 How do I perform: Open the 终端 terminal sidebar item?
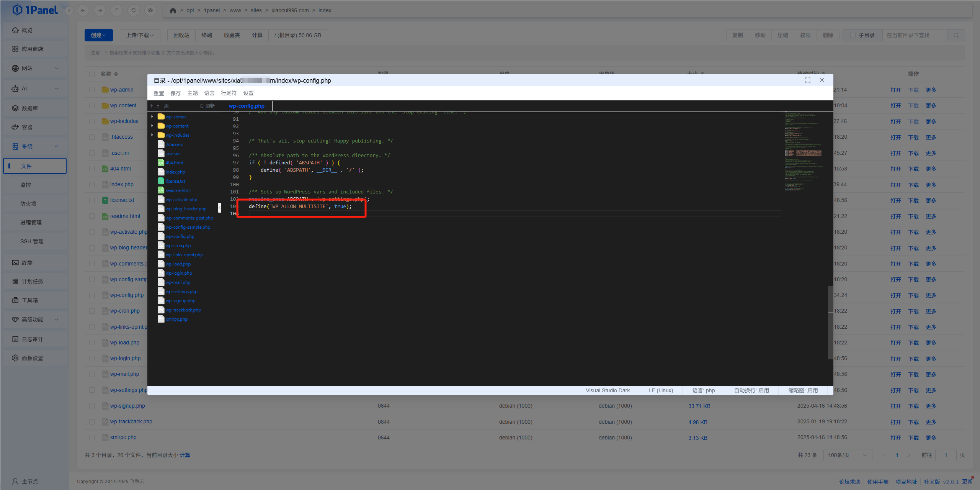[27, 263]
